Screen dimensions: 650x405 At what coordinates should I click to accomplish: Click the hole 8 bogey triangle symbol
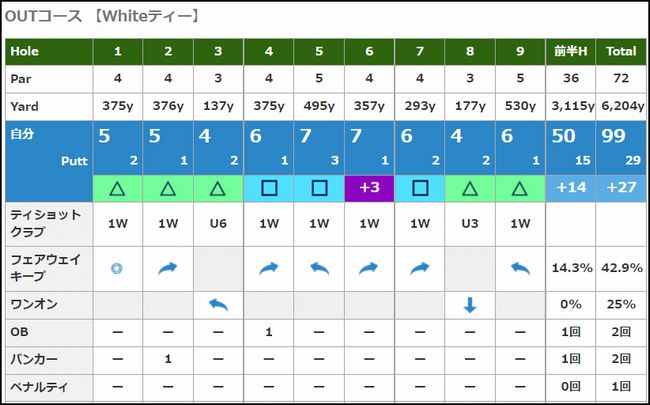coord(470,187)
